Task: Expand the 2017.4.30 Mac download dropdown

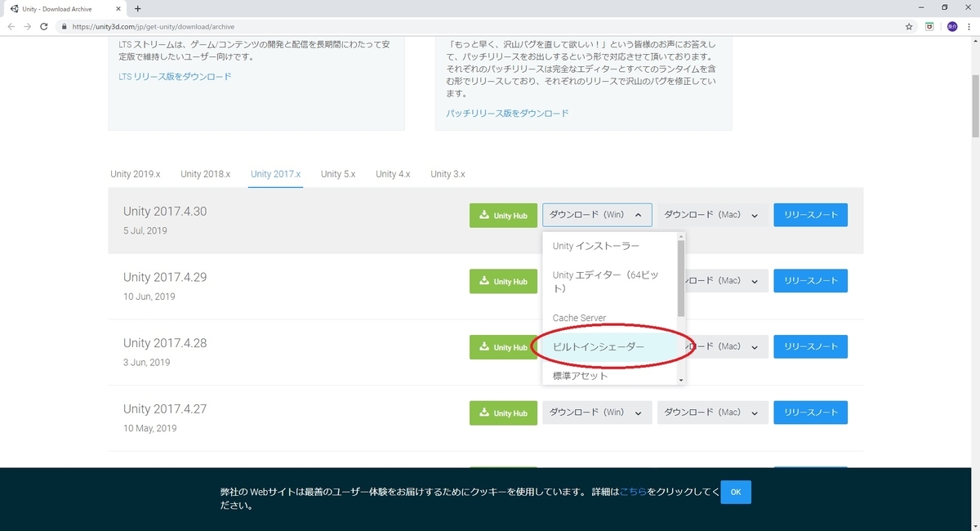Action: [712, 215]
